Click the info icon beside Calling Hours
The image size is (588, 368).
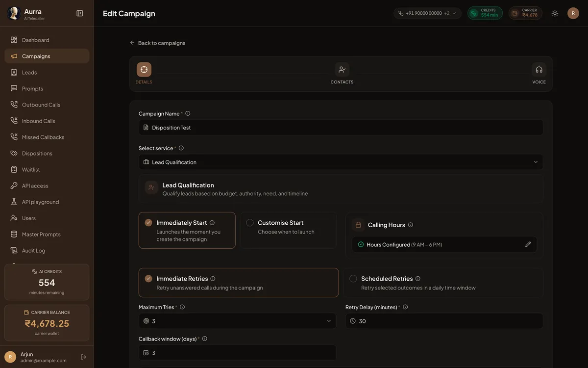pos(411,225)
